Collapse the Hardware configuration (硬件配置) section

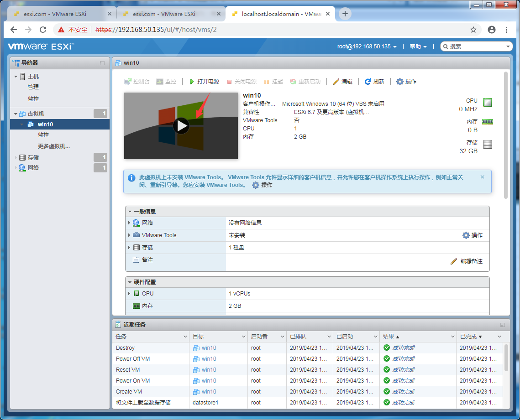[130, 282]
